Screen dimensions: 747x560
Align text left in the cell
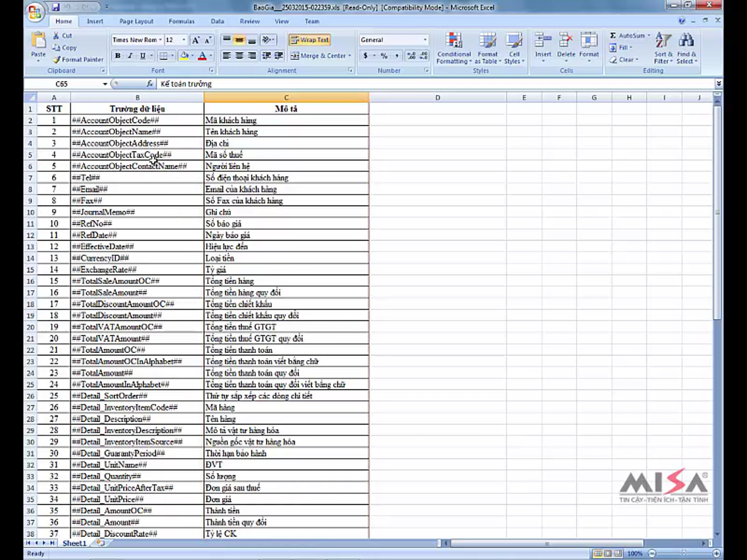tap(227, 56)
